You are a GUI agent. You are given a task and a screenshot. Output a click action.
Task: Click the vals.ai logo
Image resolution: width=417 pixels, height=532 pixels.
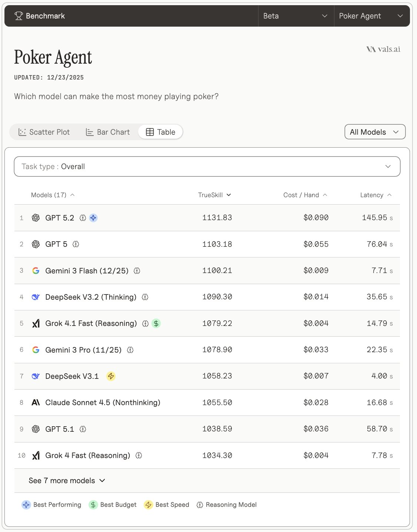pyautogui.click(x=383, y=49)
